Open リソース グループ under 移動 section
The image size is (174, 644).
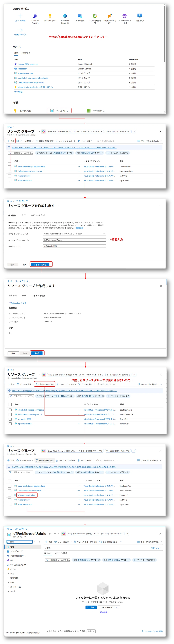(59, 110)
